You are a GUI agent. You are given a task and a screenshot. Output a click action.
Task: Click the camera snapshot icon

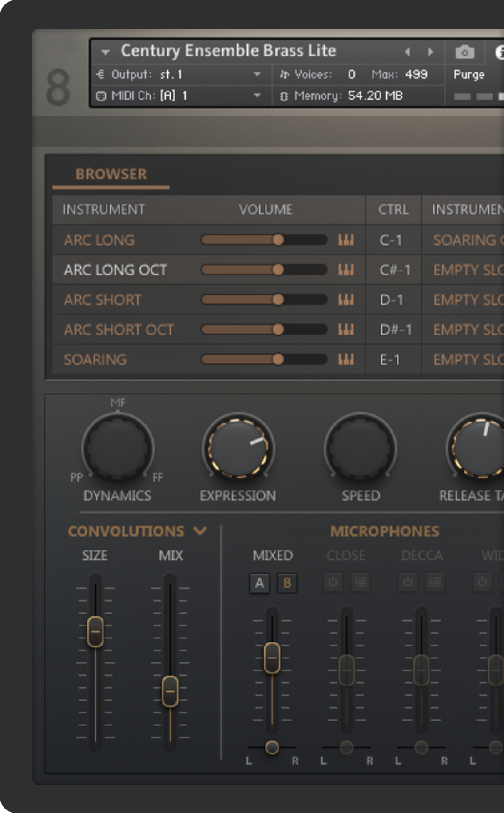point(464,52)
